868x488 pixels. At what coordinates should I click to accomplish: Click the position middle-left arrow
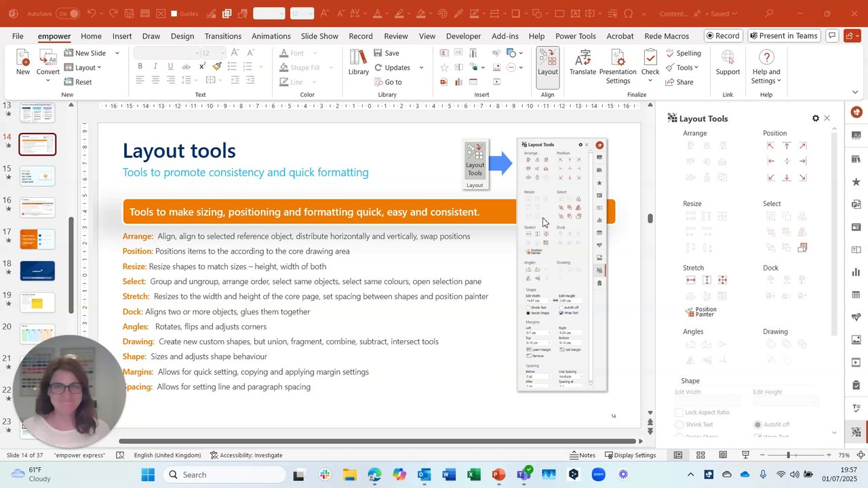(x=770, y=161)
